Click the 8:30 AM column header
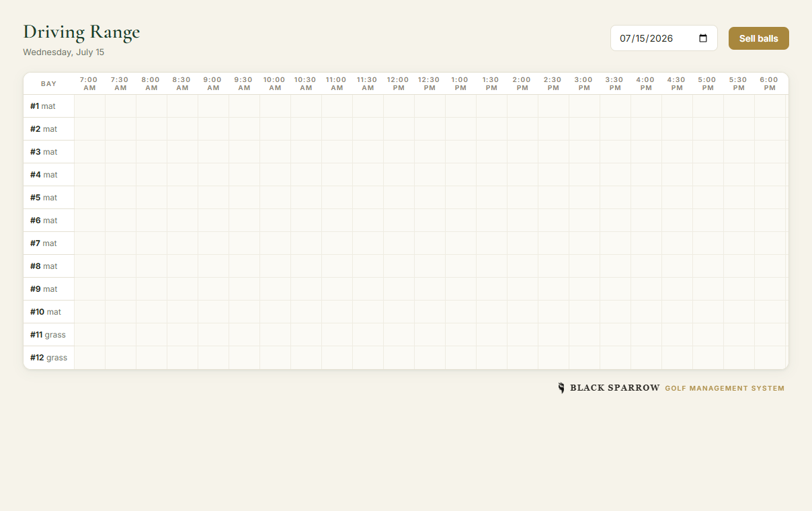Image resolution: width=812 pixels, height=511 pixels. coord(183,83)
